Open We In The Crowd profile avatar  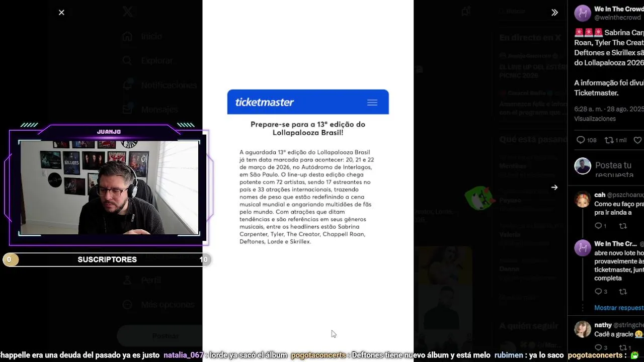point(583,13)
